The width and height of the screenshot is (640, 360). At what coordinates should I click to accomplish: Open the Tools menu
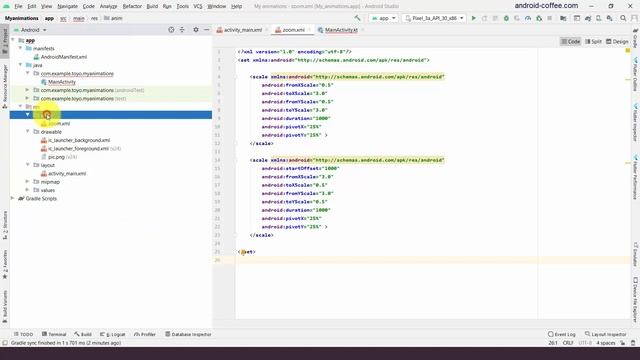coord(182,6)
